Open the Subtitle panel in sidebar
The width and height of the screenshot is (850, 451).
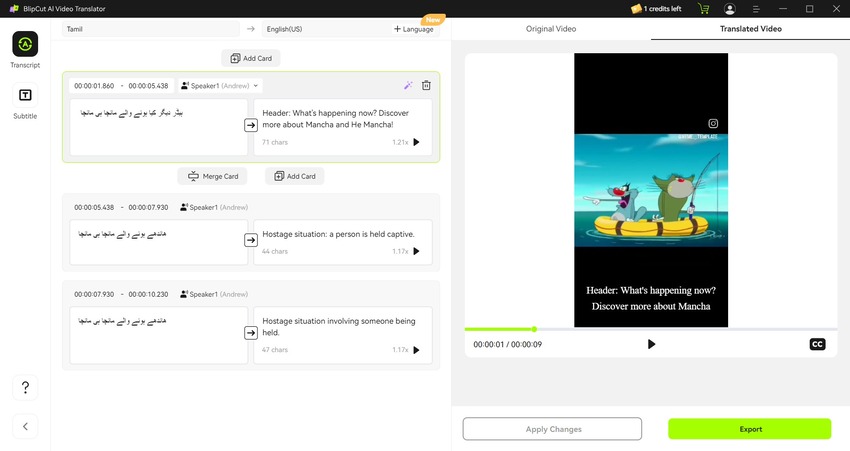tap(25, 96)
